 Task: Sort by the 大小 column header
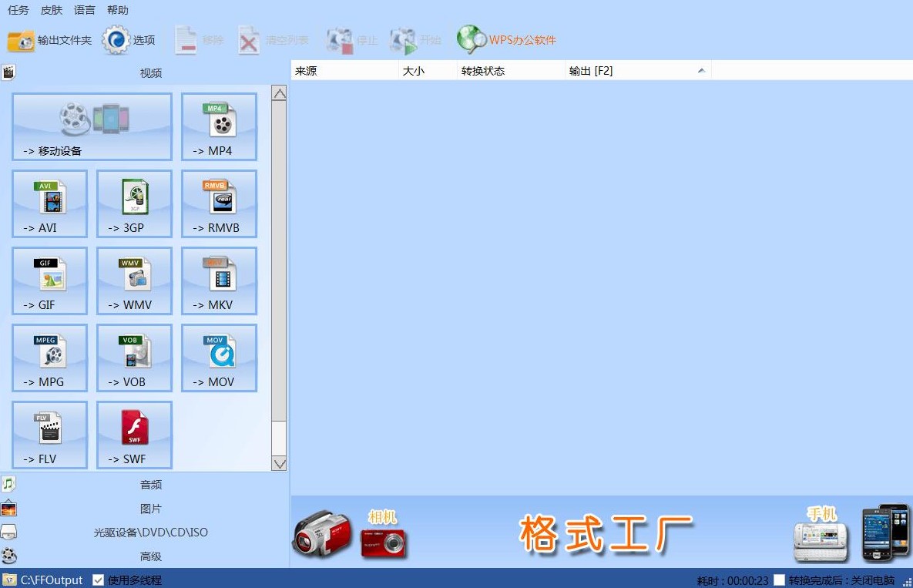coord(428,70)
